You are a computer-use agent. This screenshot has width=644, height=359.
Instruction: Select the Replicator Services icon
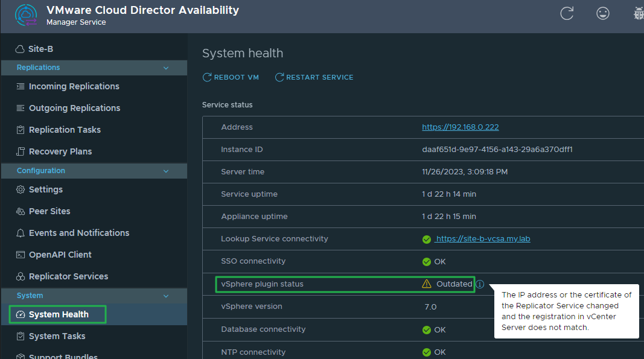pos(19,276)
